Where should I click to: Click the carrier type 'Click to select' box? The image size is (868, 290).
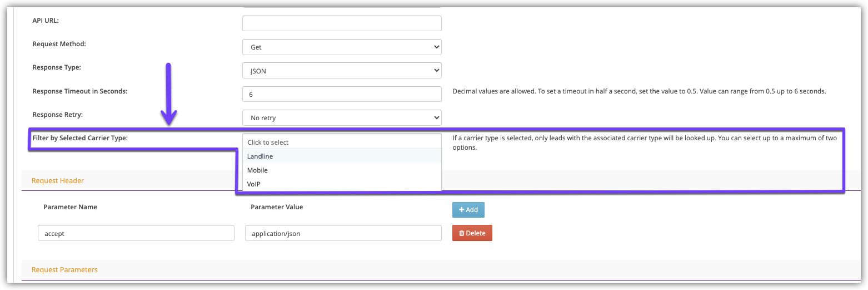click(x=342, y=142)
